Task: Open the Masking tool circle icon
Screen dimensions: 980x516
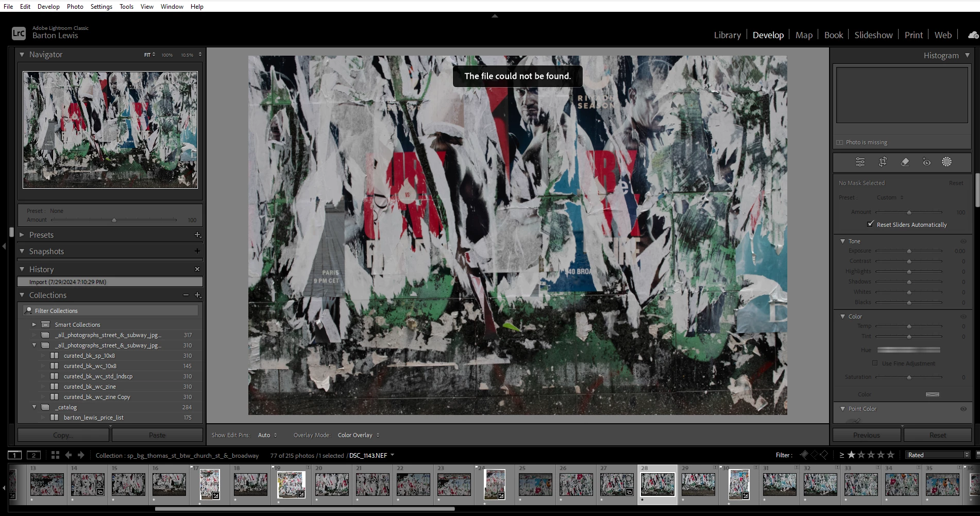Action: 947,162
